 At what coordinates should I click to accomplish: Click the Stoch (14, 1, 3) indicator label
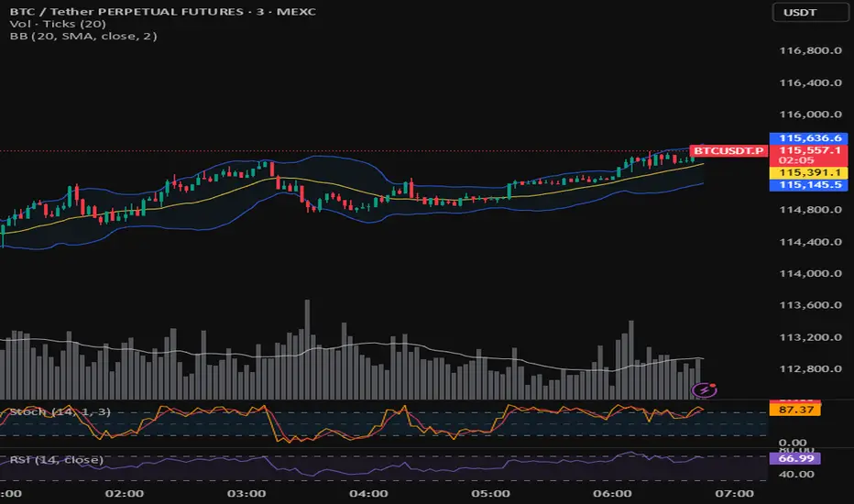(60, 412)
